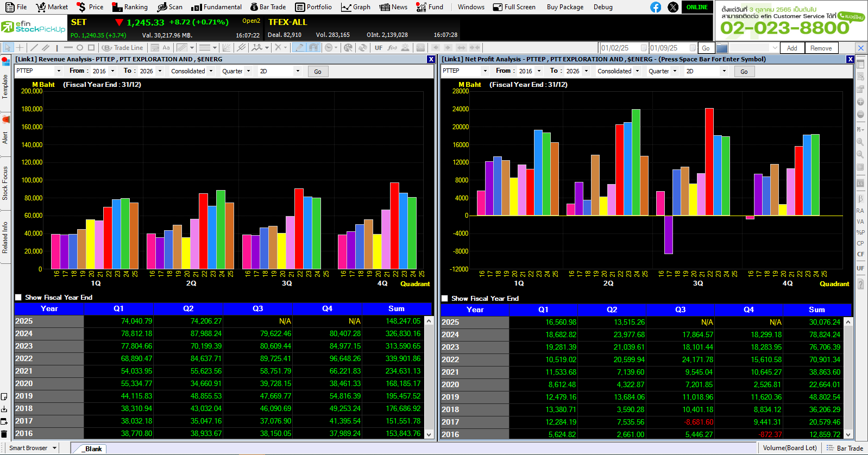The height and width of the screenshot is (455, 868).
Task: Open From year 2016 dropdown in Revenue panel
Action: (112, 71)
